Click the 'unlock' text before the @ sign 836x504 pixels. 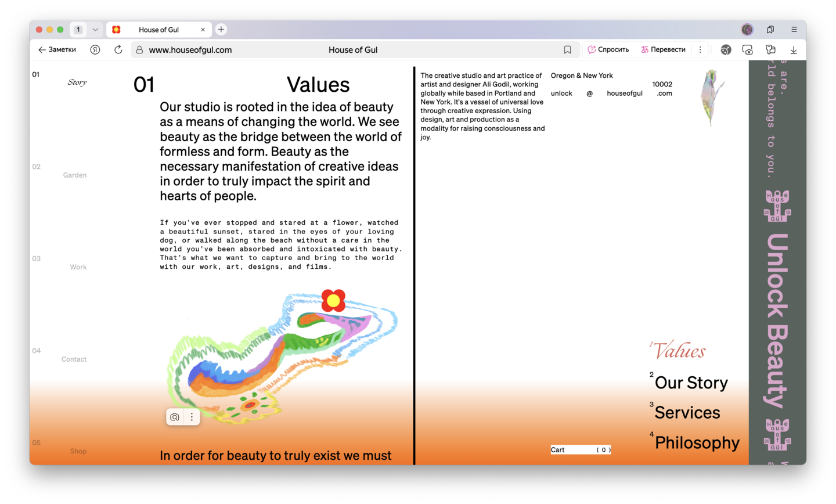pyautogui.click(x=561, y=93)
